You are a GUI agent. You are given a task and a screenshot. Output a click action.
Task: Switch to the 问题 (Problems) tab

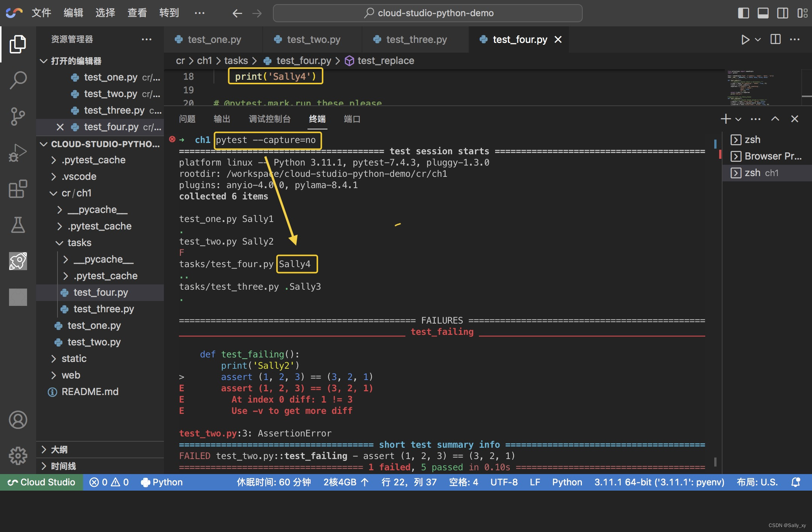pyautogui.click(x=187, y=119)
